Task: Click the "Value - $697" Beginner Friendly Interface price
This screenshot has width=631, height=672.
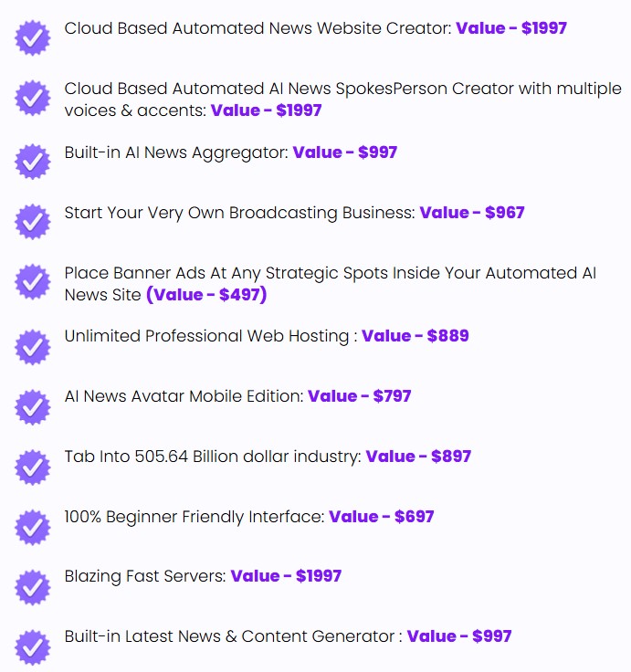Action: coord(382,517)
